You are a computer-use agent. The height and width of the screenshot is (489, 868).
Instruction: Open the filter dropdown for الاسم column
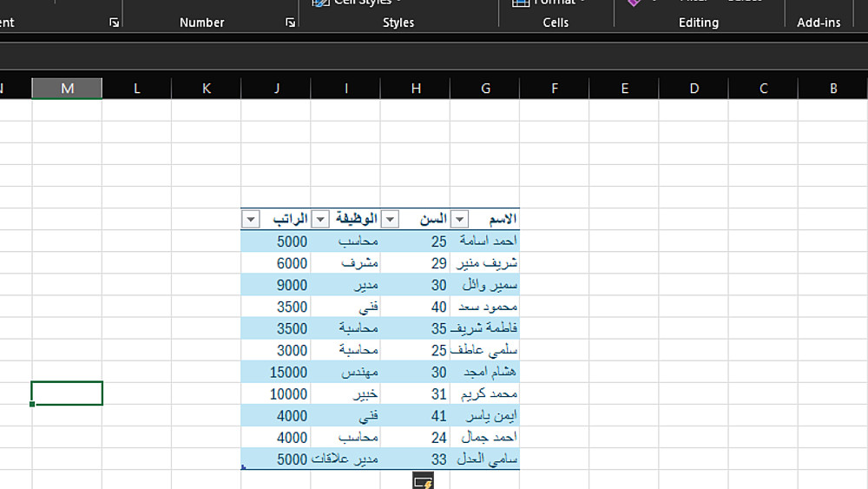pyautogui.click(x=459, y=219)
